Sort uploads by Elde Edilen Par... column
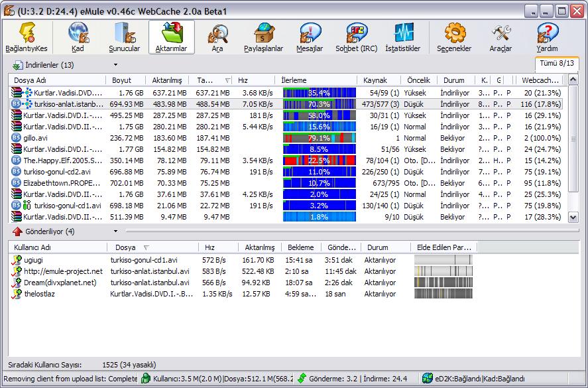This screenshot has height=388, width=588. click(x=444, y=247)
